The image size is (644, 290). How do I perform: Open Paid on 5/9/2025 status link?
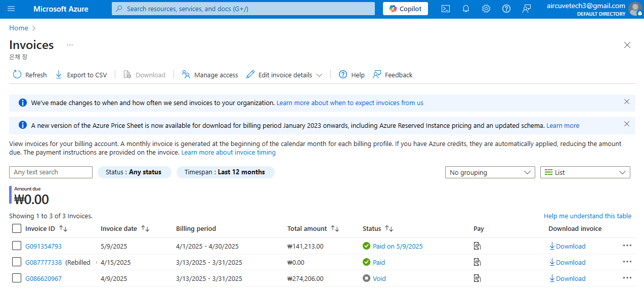[398, 247]
